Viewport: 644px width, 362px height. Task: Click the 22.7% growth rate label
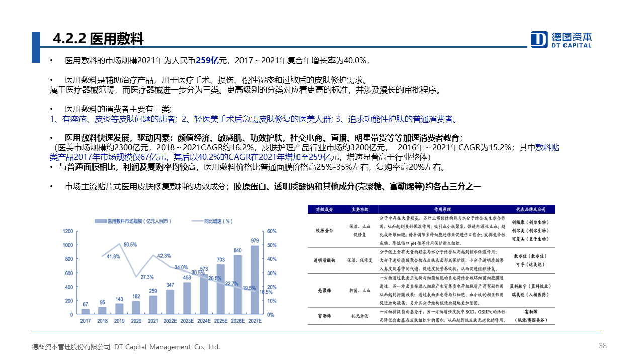[x=232, y=284]
